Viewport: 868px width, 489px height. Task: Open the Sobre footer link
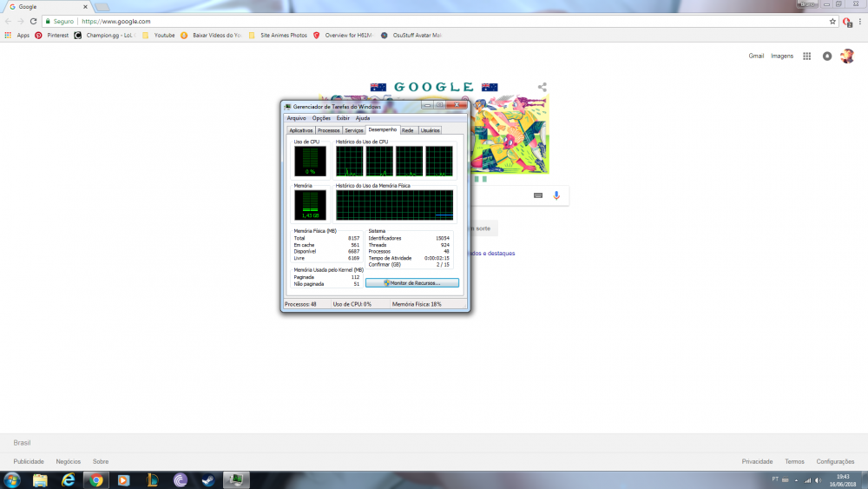tap(100, 461)
